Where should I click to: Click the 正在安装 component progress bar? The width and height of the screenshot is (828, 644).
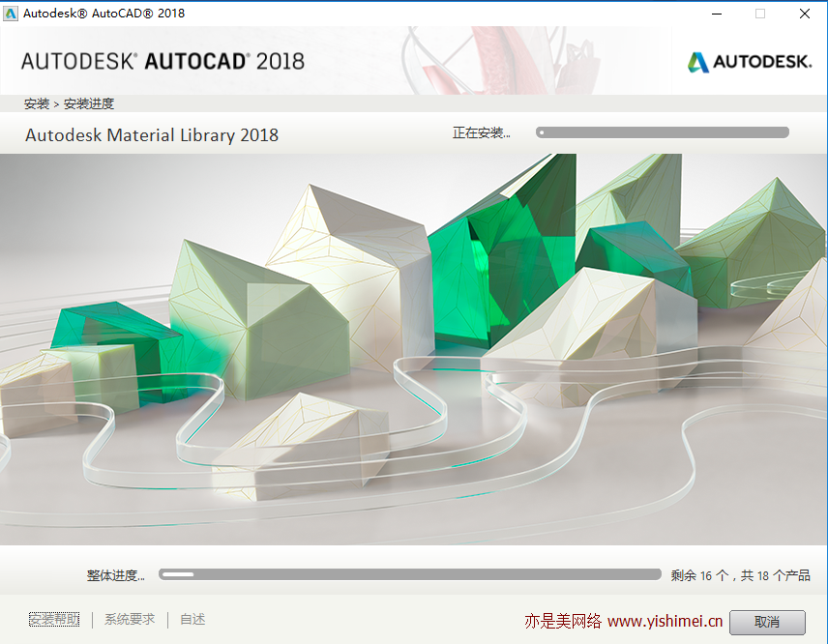(663, 132)
